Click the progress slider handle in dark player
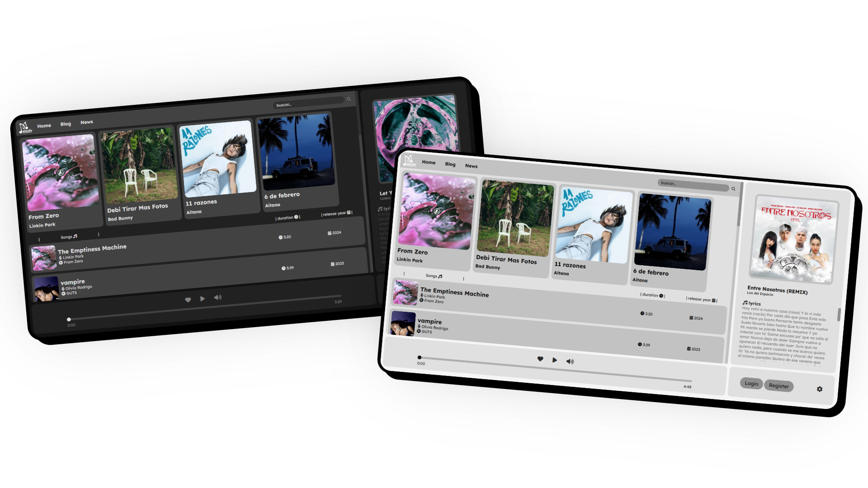This screenshot has width=868, height=488. point(69,319)
